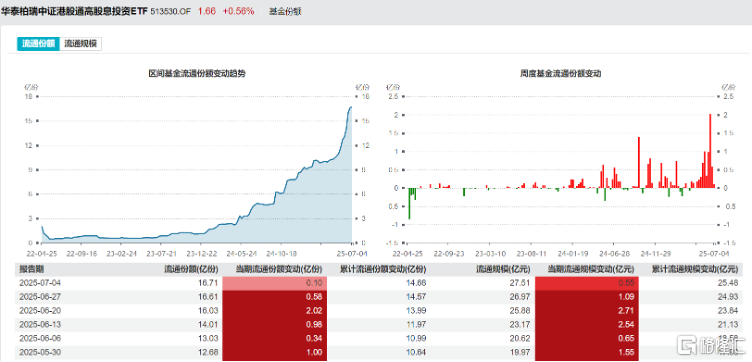This screenshot has width=752, height=362.
Task: Click the fund code 513530.OF
Action: [x=171, y=12]
